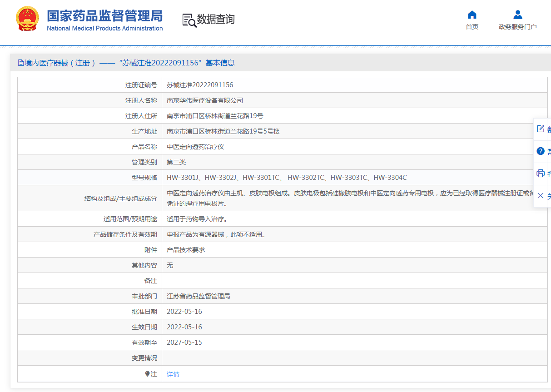This screenshot has width=551, height=392.
Task: Click the 注册证编号 label
Action: tap(141, 85)
